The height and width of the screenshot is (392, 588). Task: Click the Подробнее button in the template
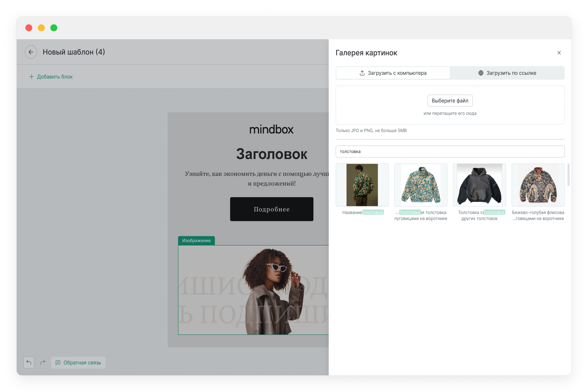[271, 209]
